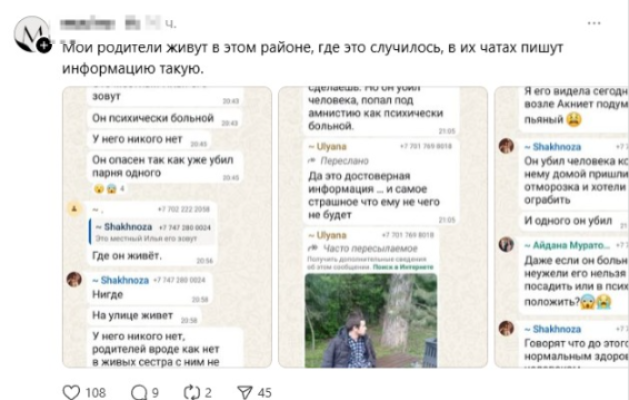Click the quoted Shakhnoza reply preview
Screen dimensions: 629x400
[152, 232]
